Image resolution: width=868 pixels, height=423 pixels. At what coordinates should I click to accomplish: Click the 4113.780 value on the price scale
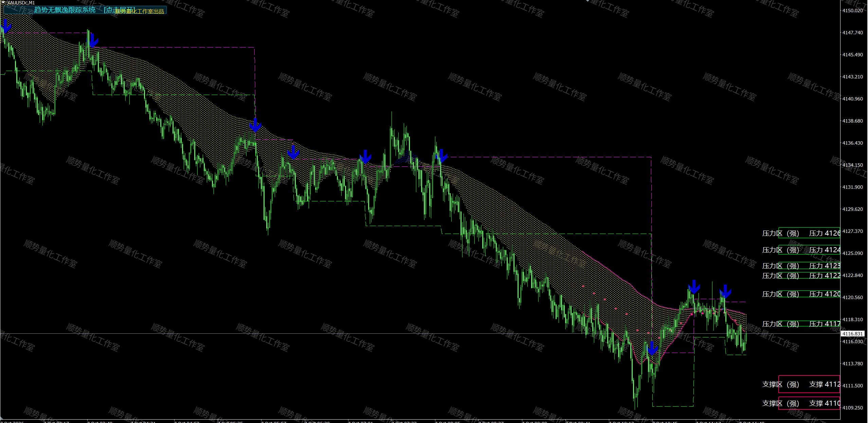pos(852,364)
